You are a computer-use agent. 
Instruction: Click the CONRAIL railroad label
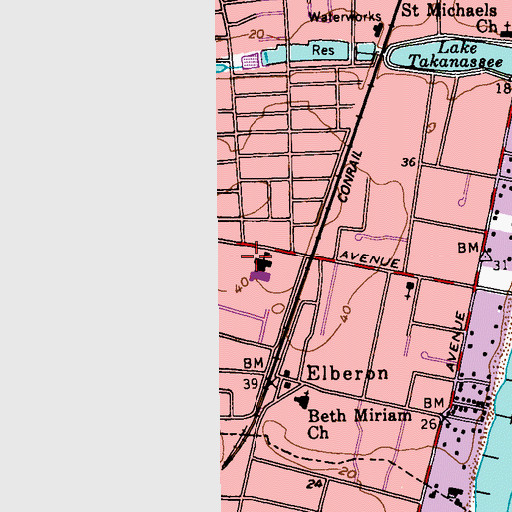pyautogui.click(x=350, y=176)
